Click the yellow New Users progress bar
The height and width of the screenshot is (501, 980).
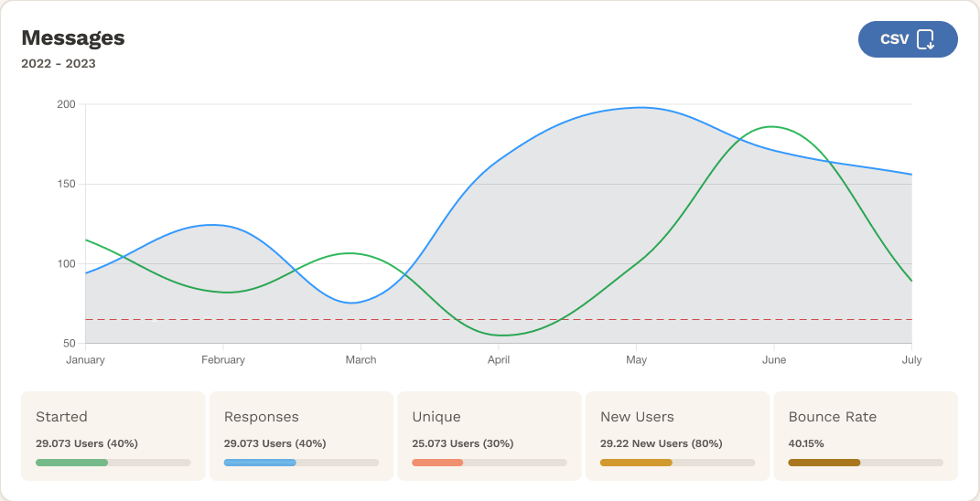click(x=677, y=463)
